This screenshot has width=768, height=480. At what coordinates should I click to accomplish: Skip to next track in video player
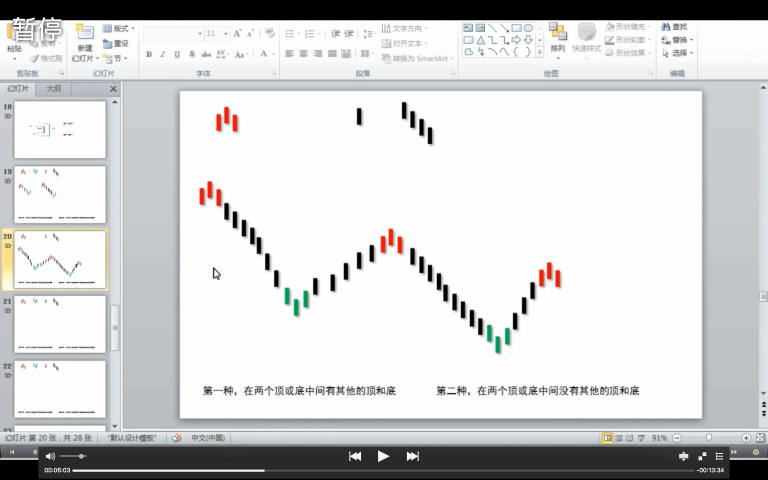[x=412, y=456]
